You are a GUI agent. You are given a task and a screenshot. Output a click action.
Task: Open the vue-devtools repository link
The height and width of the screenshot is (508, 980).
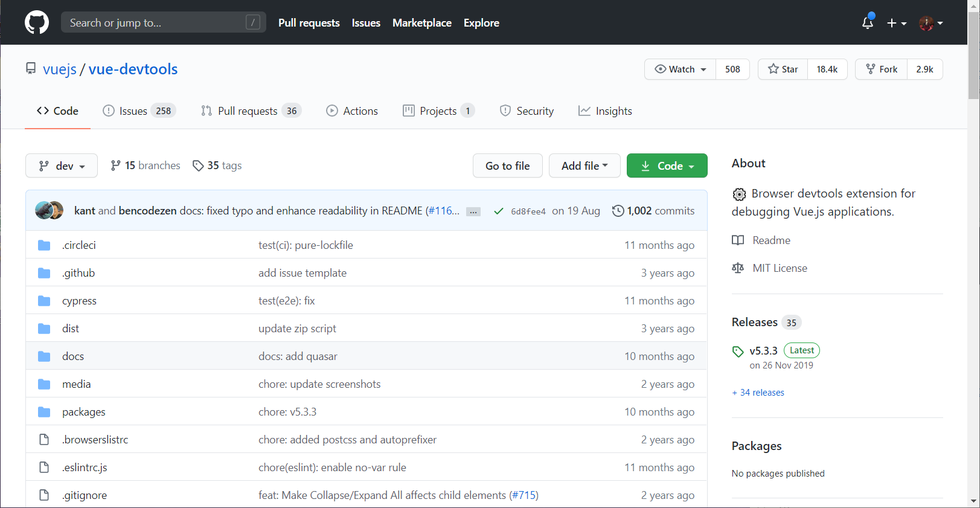(x=133, y=69)
